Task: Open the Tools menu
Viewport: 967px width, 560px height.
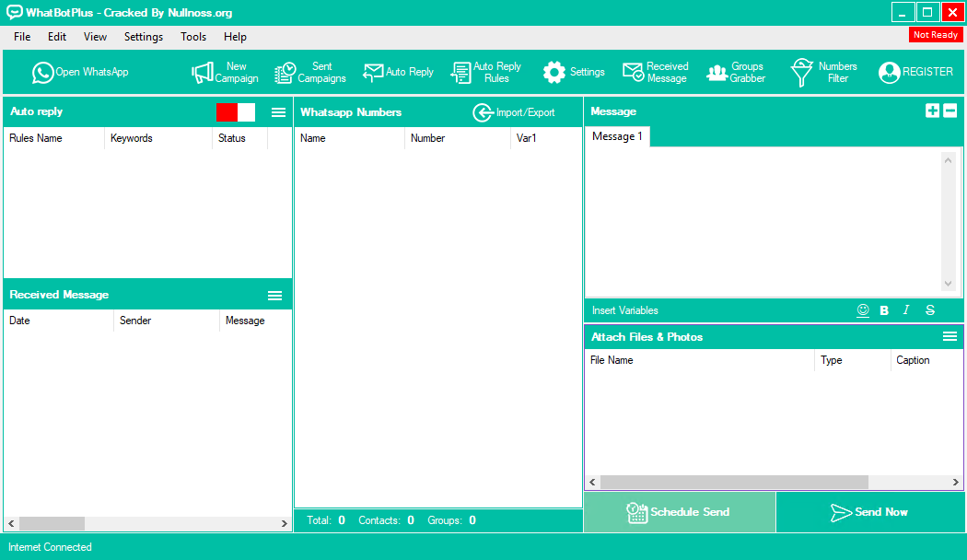Action: 193,37
